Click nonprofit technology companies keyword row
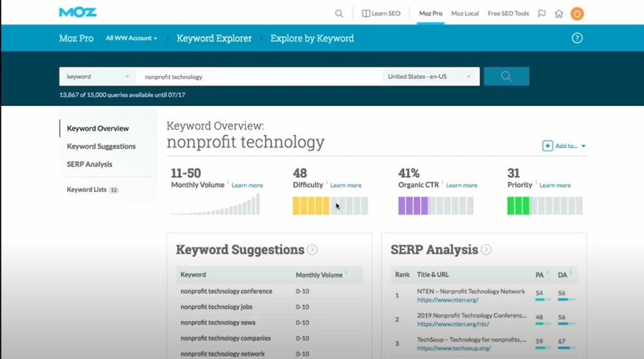Screen dimensions: 644x359 click(269, 338)
